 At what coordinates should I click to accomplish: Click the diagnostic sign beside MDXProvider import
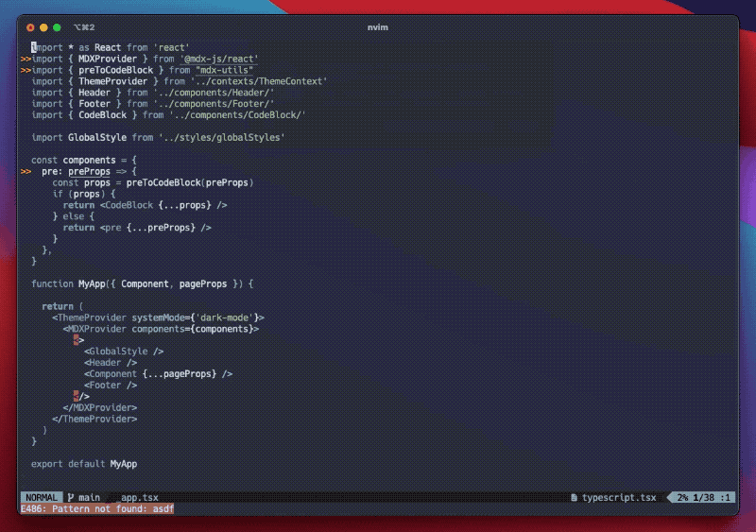coord(26,59)
